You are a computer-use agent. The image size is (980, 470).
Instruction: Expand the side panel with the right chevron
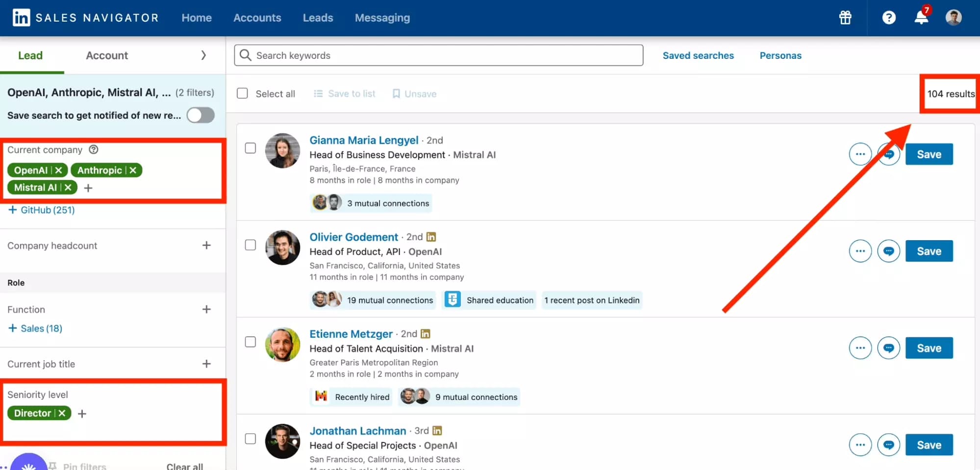pyautogui.click(x=204, y=55)
